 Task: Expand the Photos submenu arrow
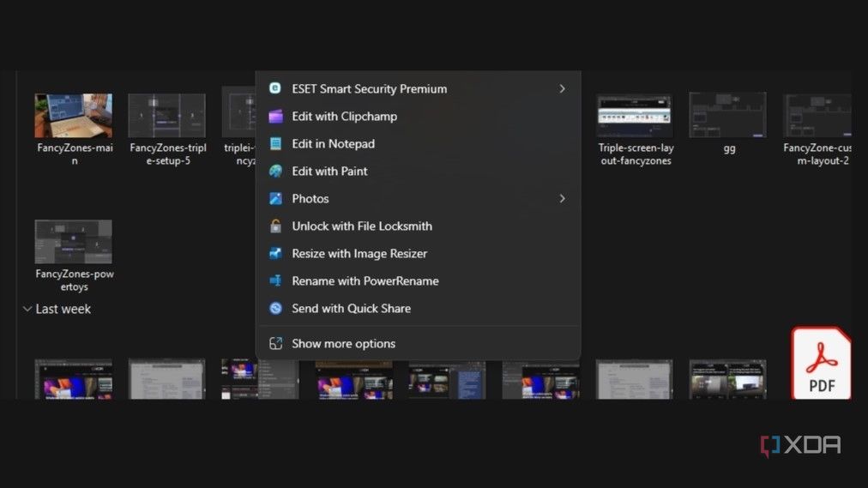tap(562, 199)
